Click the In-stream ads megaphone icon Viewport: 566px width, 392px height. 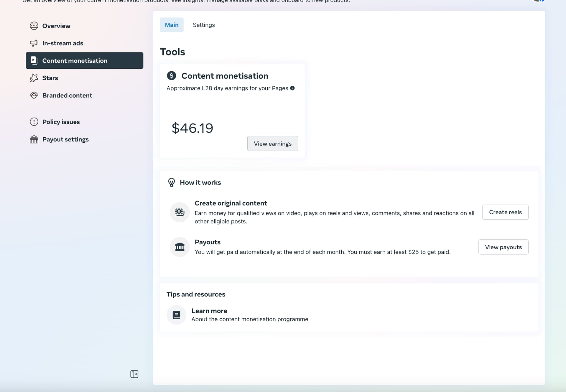coord(34,43)
